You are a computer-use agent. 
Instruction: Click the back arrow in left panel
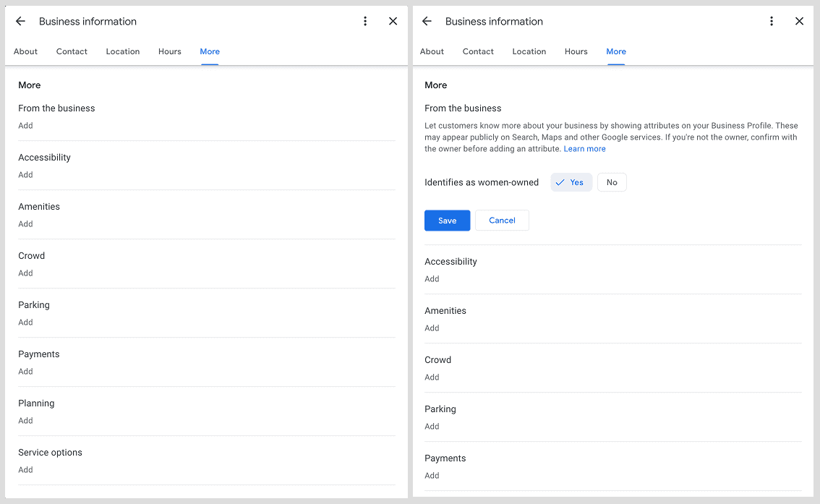point(20,22)
